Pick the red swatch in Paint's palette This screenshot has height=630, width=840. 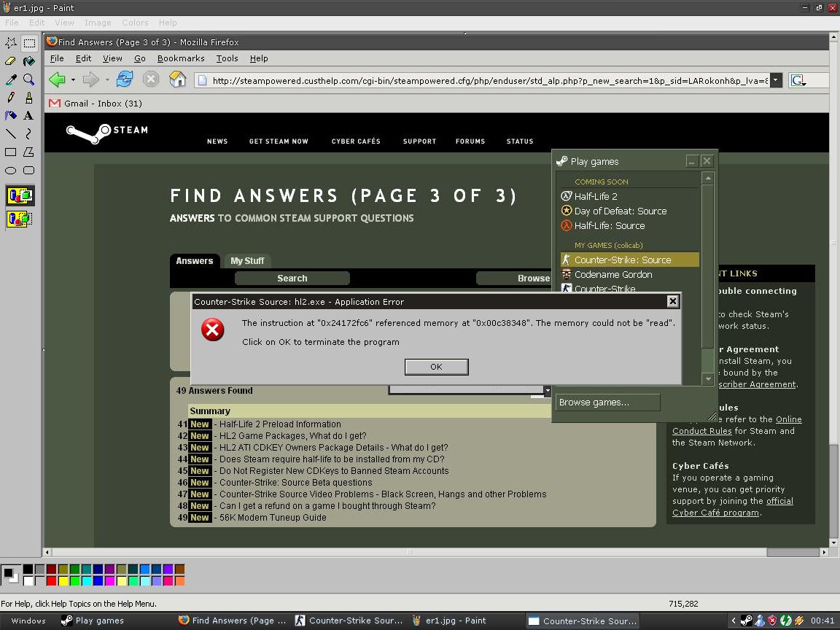tap(51, 580)
